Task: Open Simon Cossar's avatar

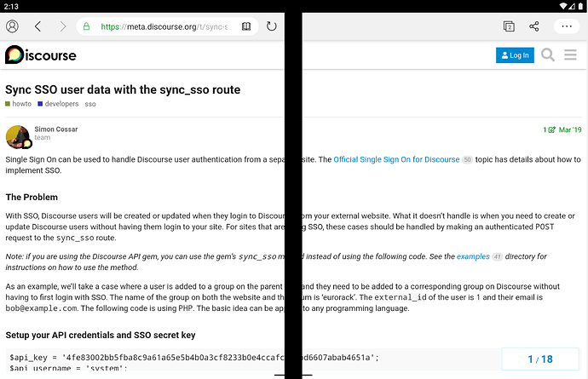Action: [x=18, y=137]
